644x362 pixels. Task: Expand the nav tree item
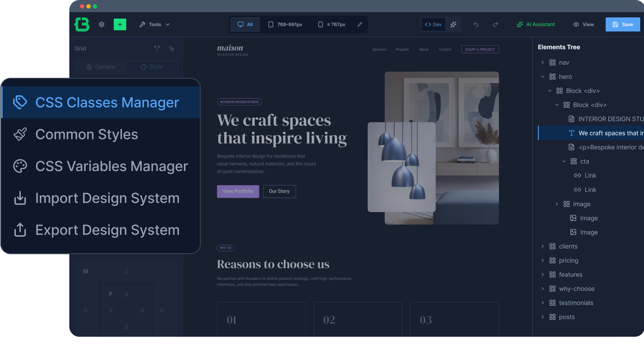click(x=543, y=63)
